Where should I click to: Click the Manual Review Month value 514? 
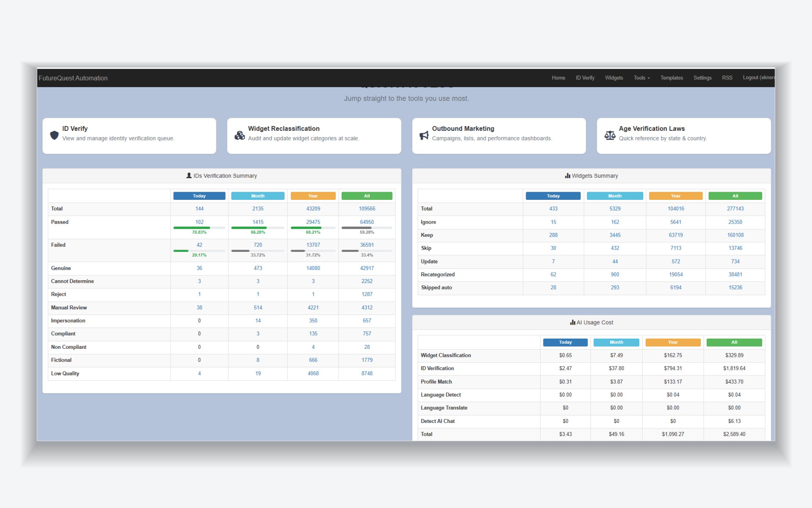pyautogui.click(x=258, y=308)
